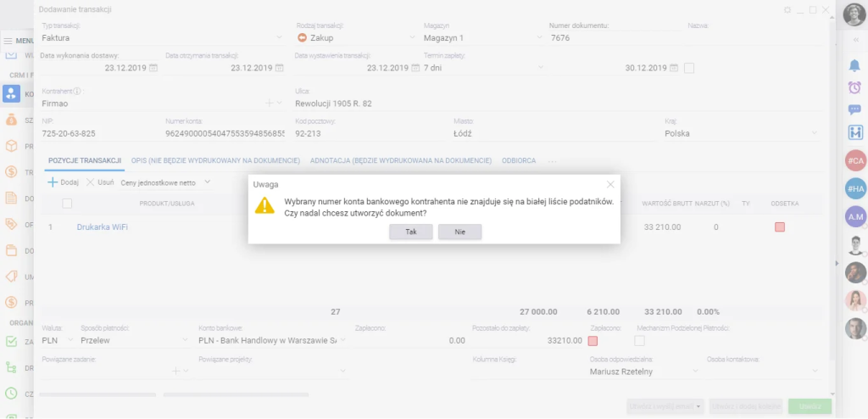Expand Kraj dropdown showing Polska
This screenshot has height=419, width=868.
click(815, 133)
